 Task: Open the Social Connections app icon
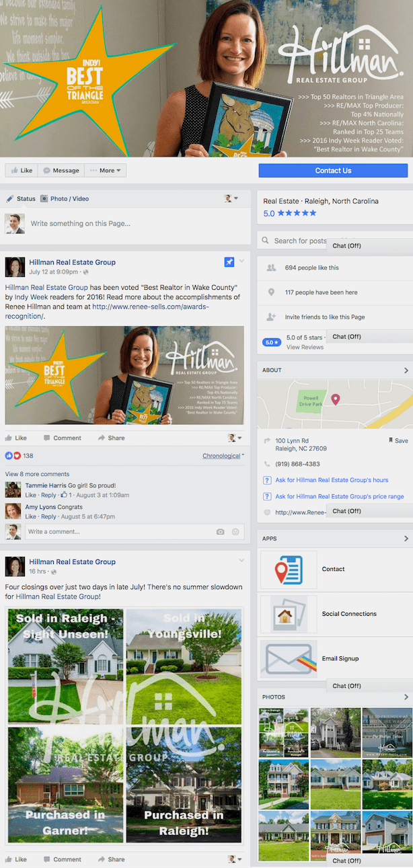tap(289, 614)
